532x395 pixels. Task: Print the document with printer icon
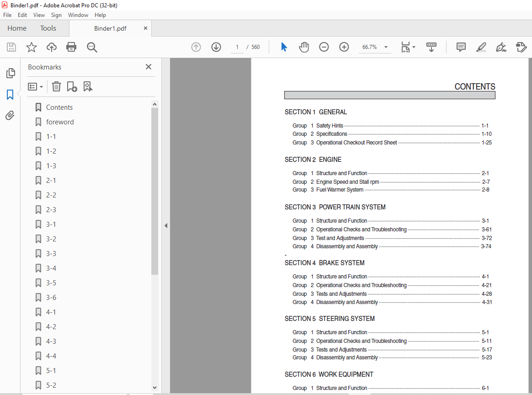[x=71, y=47]
